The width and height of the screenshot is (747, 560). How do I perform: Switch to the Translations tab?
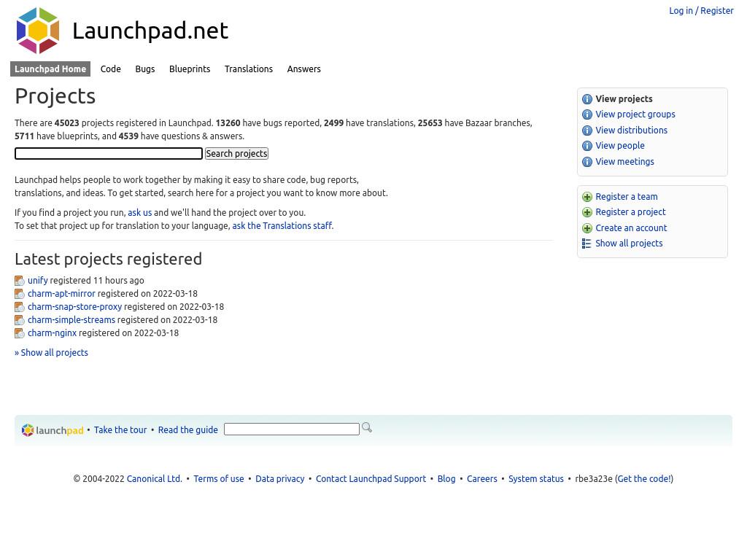(x=249, y=69)
